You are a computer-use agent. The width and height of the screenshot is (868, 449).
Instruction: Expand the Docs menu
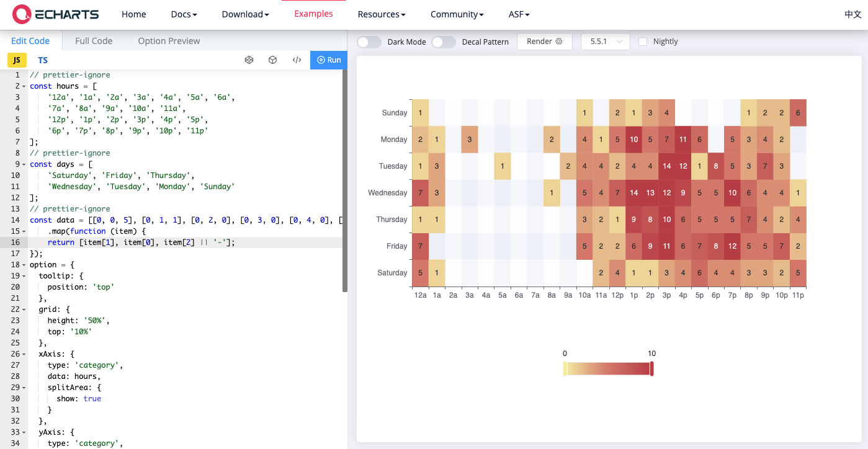tap(184, 14)
